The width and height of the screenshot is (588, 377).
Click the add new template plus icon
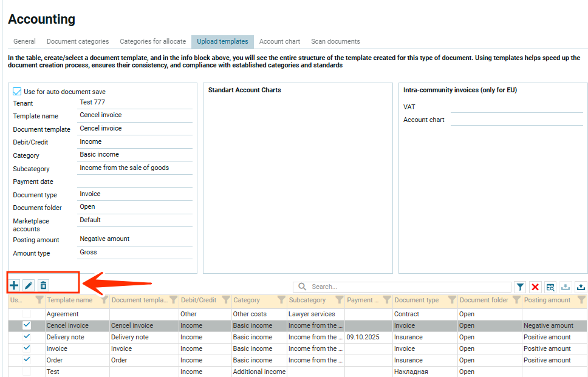point(14,285)
